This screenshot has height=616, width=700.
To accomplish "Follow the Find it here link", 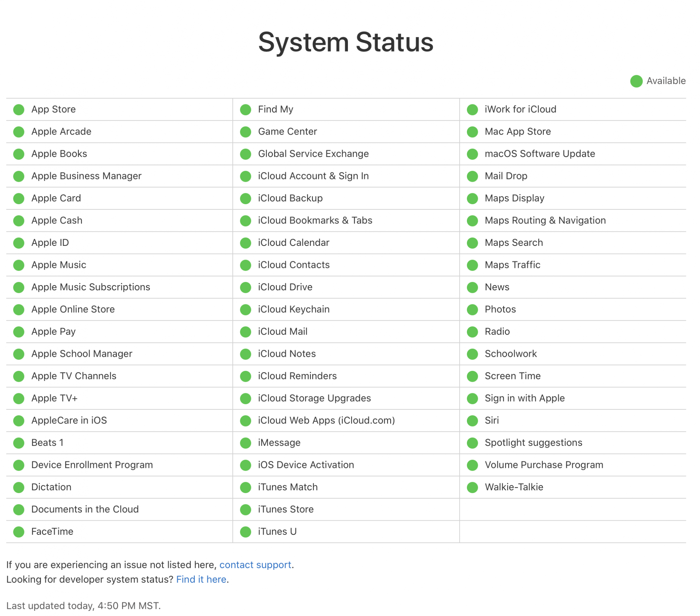I will pyautogui.click(x=201, y=579).
